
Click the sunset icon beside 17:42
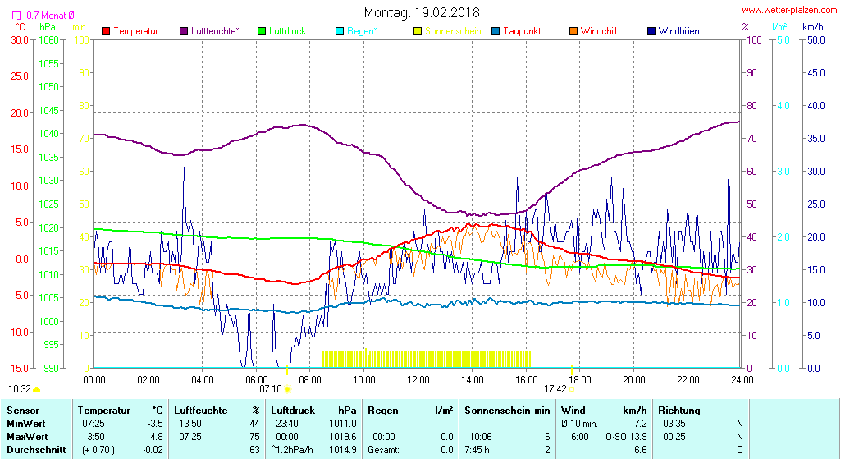[572, 389]
